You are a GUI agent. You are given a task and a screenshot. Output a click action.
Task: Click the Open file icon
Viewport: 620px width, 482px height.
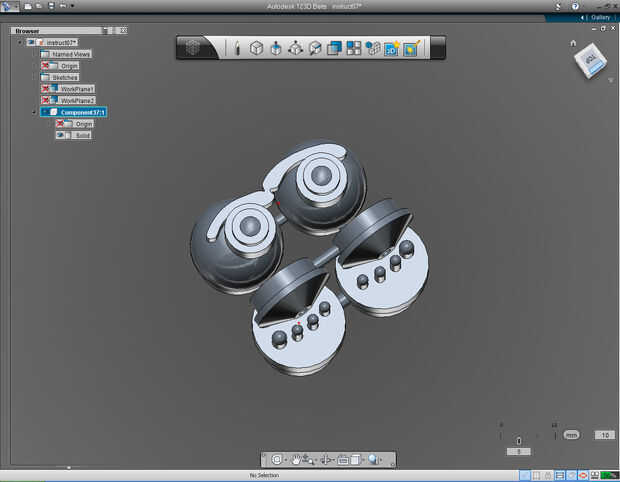(x=39, y=6)
